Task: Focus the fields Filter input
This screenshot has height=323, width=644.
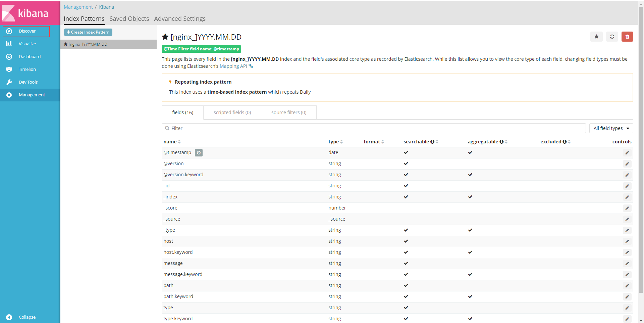Action: 374,128
